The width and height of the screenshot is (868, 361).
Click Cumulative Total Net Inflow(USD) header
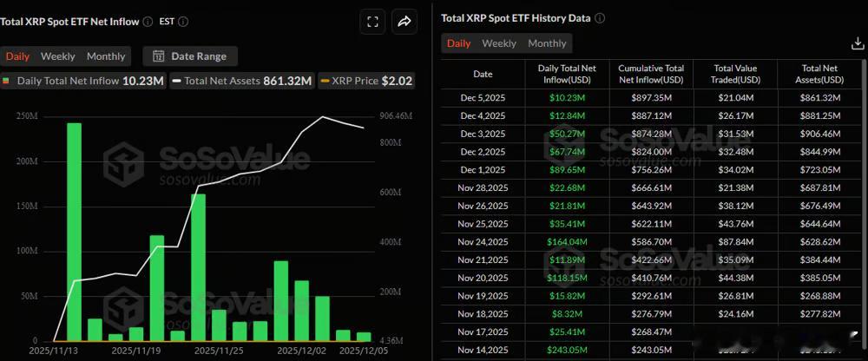click(651, 74)
